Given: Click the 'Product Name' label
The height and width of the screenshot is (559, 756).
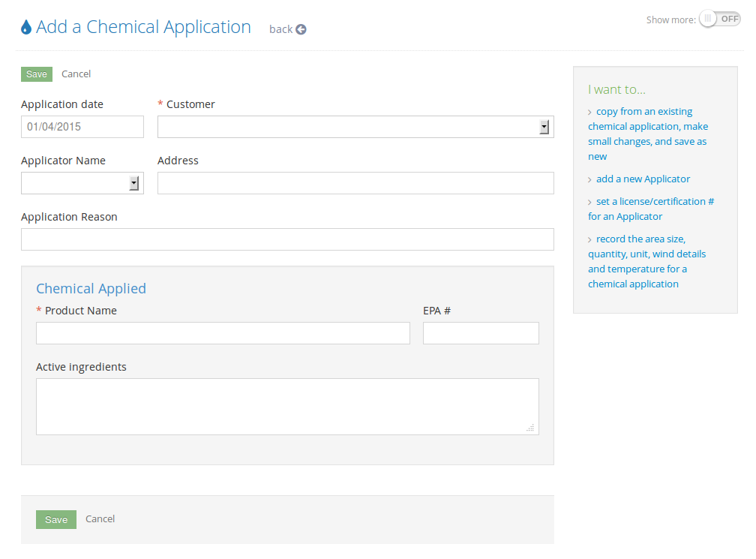Looking at the screenshot, I should (81, 311).
